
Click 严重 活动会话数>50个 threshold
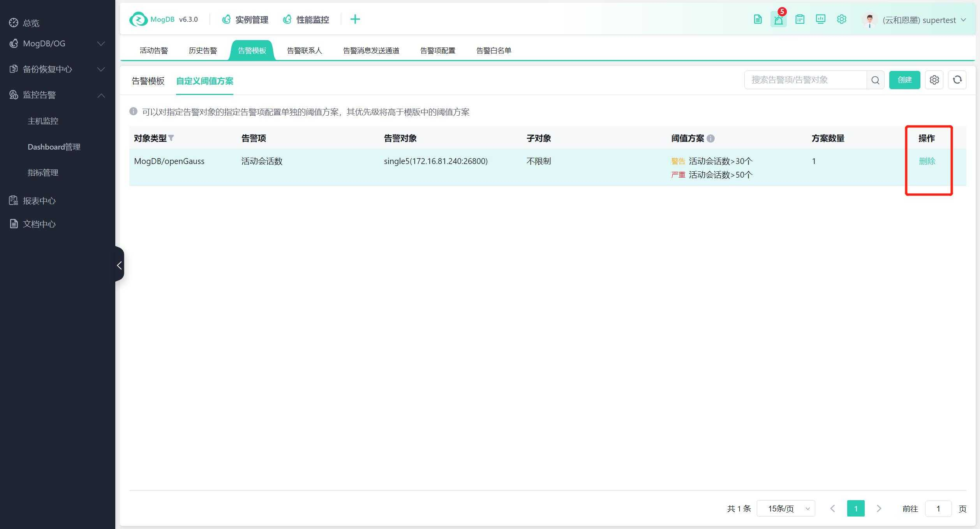[x=712, y=175]
